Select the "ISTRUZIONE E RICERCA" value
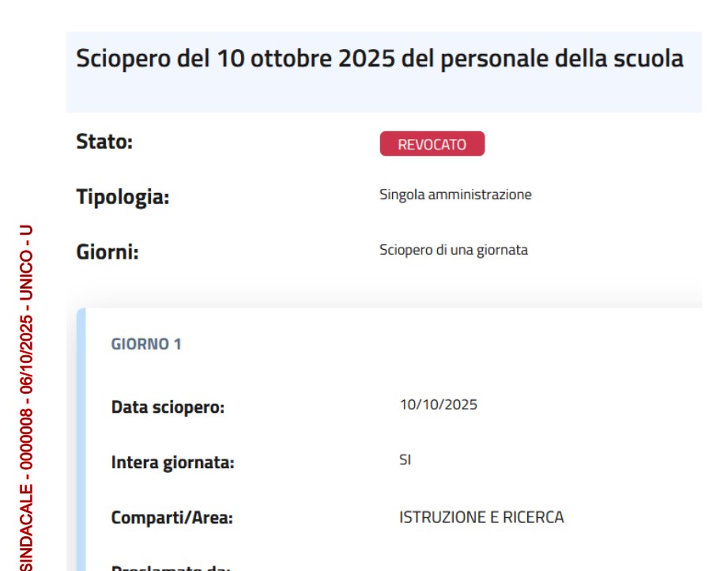The width and height of the screenshot is (728, 571). pyautogui.click(x=481, y=517)
